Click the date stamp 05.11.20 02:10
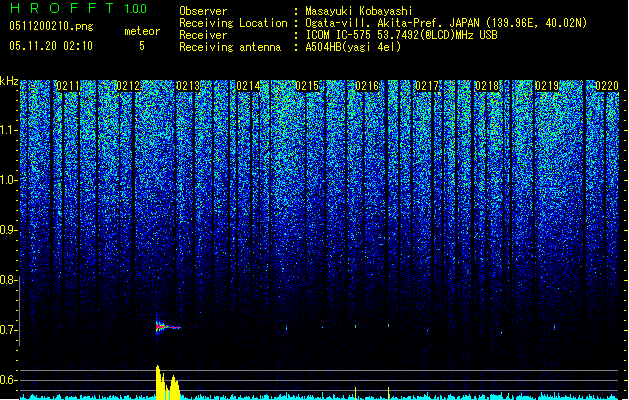Image resolution: width=629 pixels, height=400 pixels. click(51, 46)
